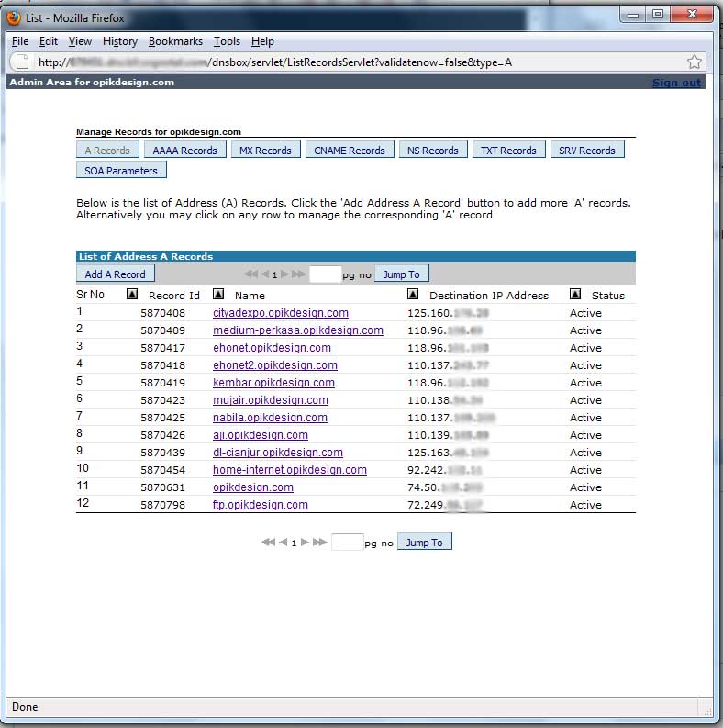
Task: Click previous page arrow in bottom pagination
Action: pos(283,543)
